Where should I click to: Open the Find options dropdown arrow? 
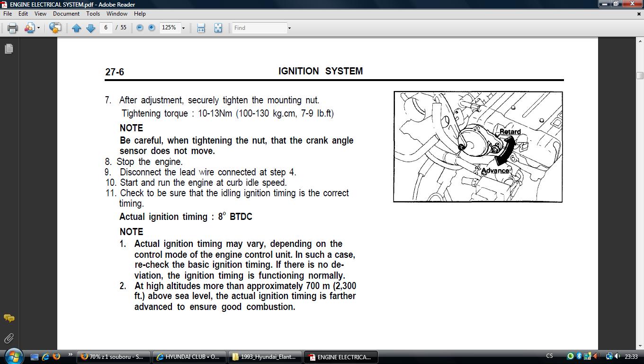289,28
